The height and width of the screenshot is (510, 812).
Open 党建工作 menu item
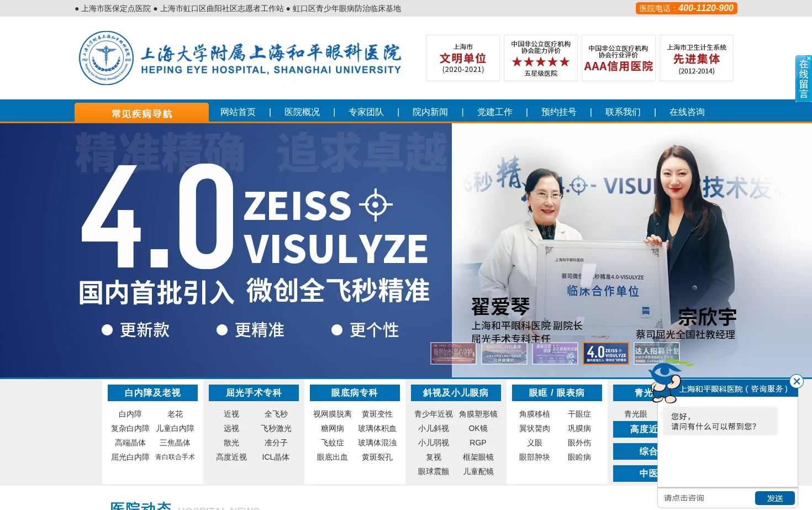pos(495,112)
